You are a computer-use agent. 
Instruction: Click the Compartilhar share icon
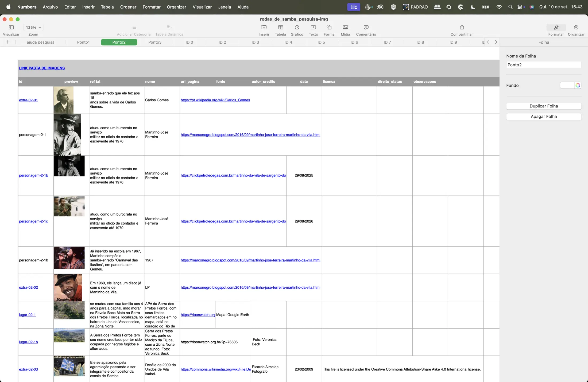point(462,27)
